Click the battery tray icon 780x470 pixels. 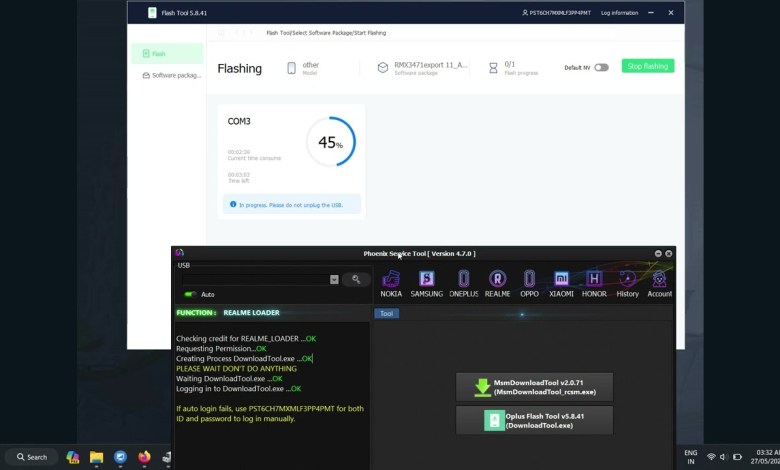pyautogui.click(x=737, y=457)
